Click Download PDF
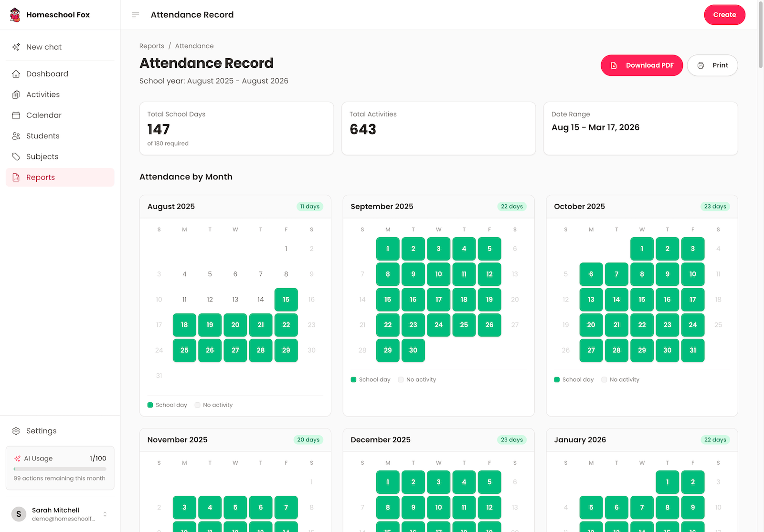Viewport: 764px width, 532px height. pos(642,65)
